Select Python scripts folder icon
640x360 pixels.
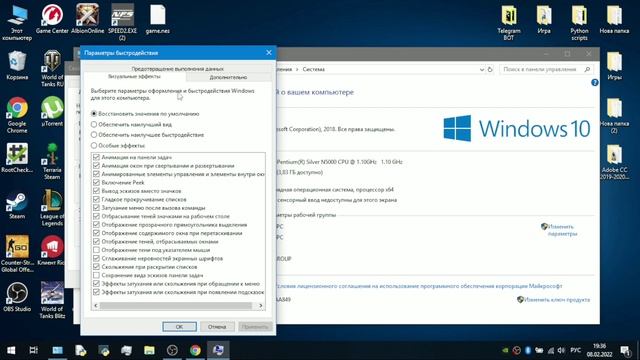pyautogui.click(x=579, y=22)
